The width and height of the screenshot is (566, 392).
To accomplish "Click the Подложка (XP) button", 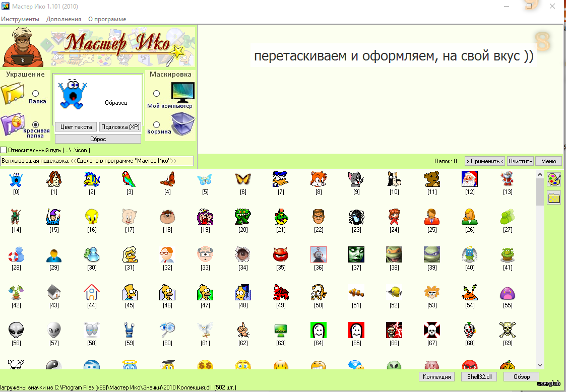I will click(120, 126).
